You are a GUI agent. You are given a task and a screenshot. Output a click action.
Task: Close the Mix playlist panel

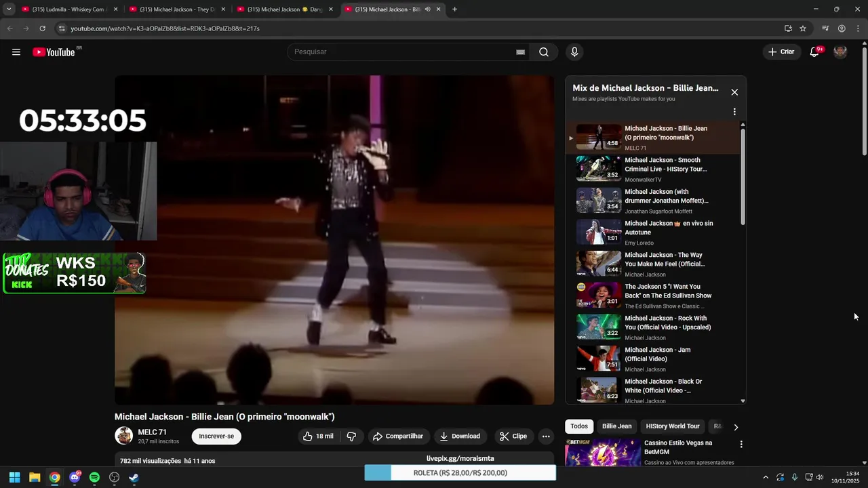(734, 92)
